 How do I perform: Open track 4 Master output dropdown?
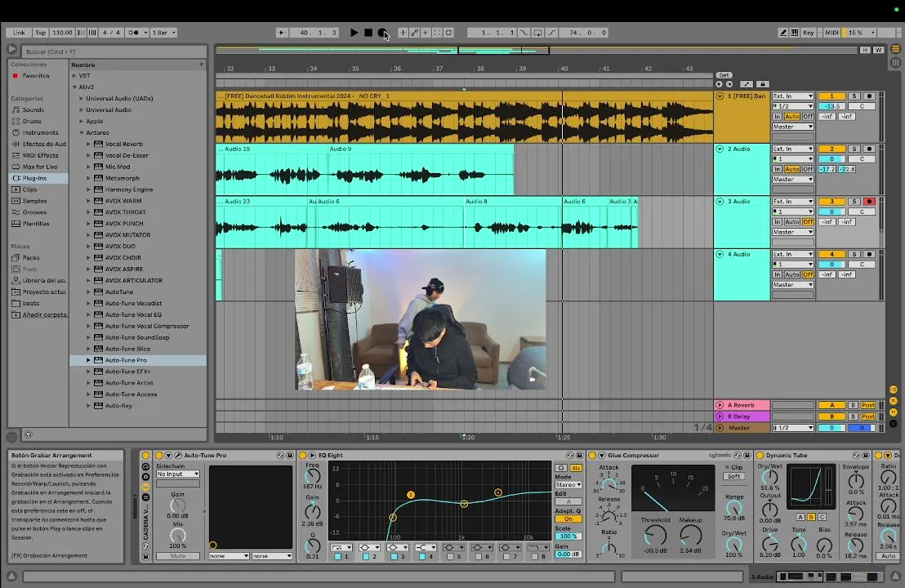pyautogui.click(x=792, y=285)
